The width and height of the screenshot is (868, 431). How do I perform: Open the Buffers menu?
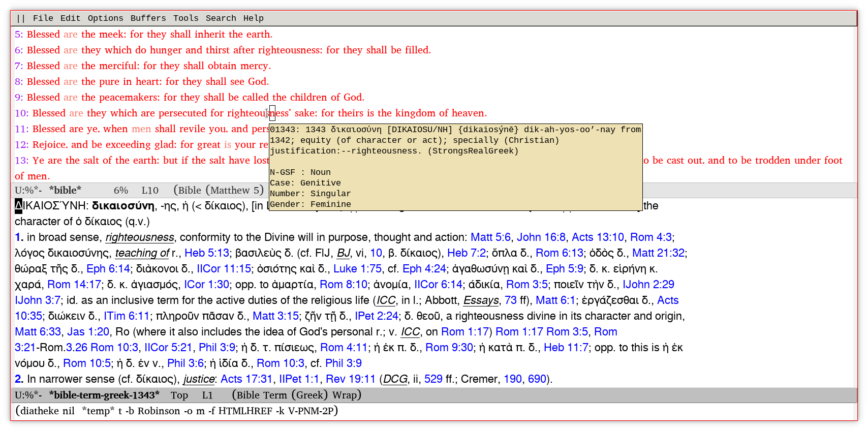[x=148, y=18]
